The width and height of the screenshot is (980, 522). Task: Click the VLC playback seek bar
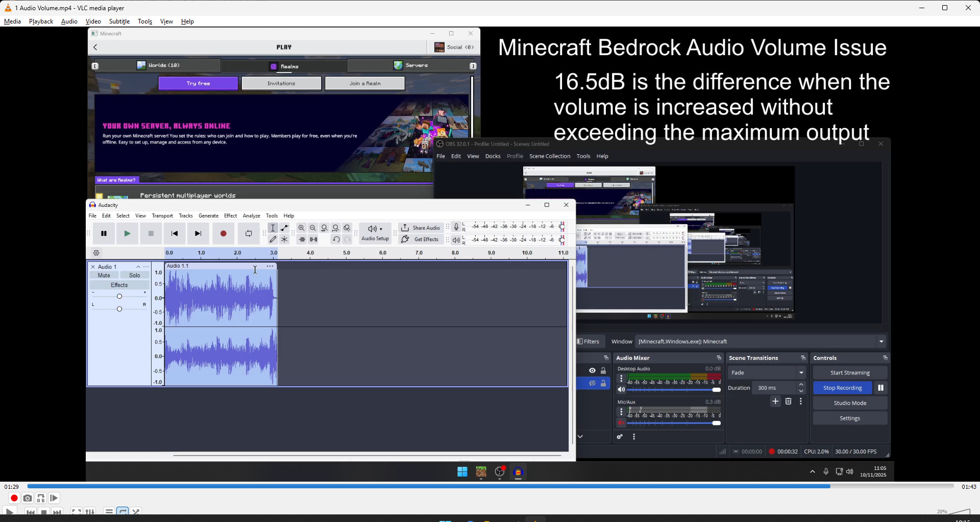pos(490,487)
